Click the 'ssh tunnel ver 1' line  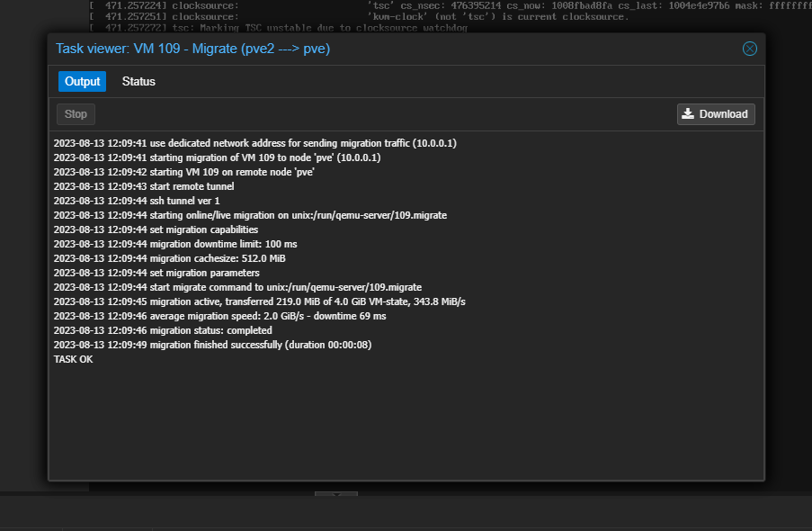pyautogui.click(x=136, y=201)
